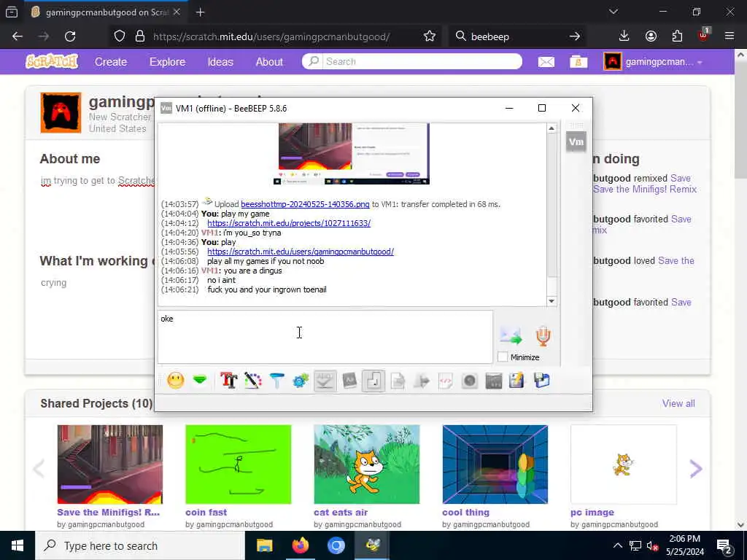
Task: Go to the Scratch home logo
Action: click(52, 61)
